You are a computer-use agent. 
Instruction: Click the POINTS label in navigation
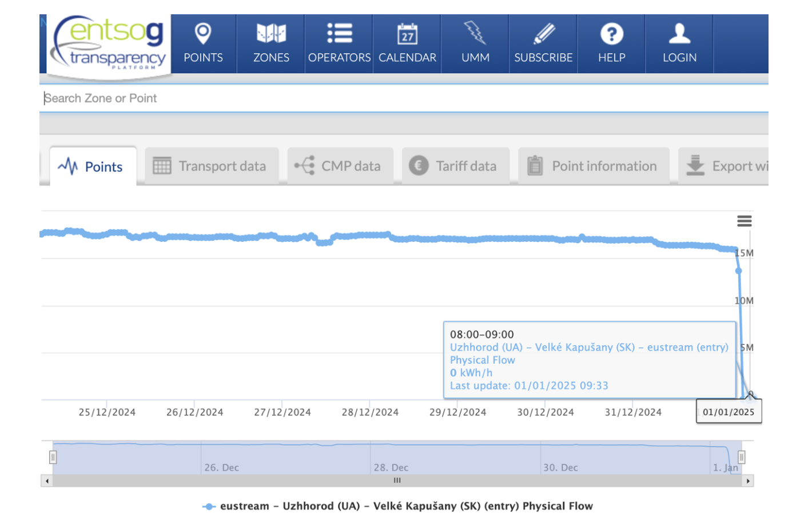(x=203, y=58)
